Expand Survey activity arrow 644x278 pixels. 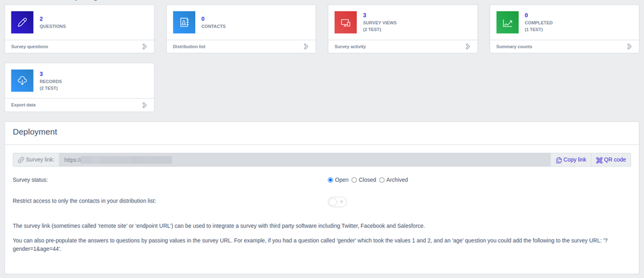pos(468,46)
